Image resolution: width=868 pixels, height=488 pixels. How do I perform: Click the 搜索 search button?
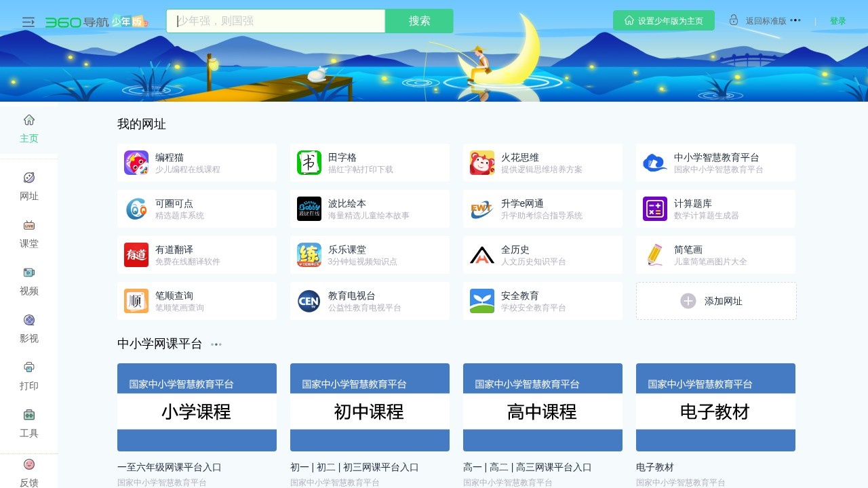coord(419,21)
